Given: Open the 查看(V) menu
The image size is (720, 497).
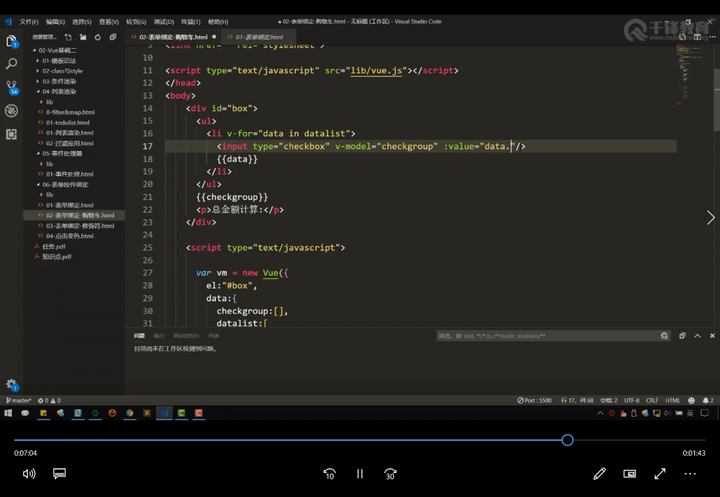Looking at the screenshot, I should 109,22.
